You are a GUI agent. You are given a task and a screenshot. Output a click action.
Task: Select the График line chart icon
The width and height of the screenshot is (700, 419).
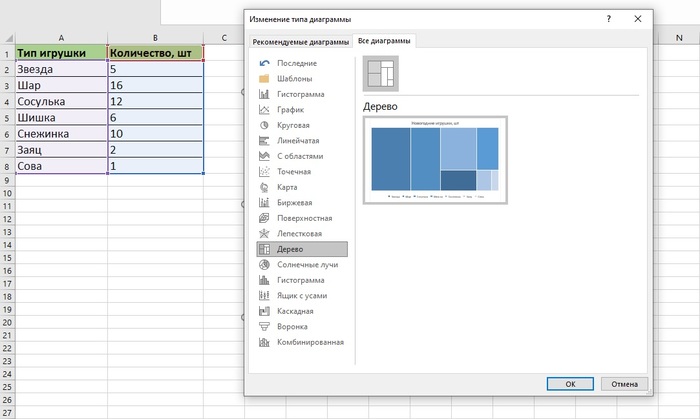[x=264, y=109]
